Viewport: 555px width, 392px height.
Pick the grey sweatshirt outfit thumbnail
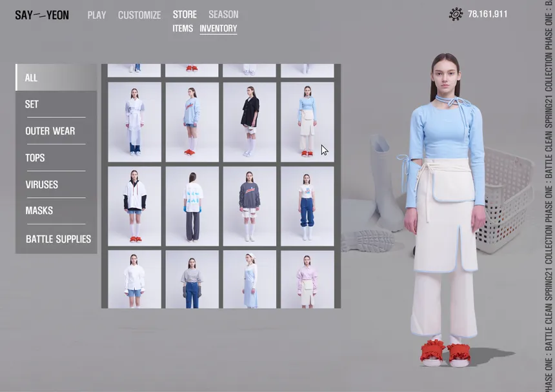tap(250, 206)
